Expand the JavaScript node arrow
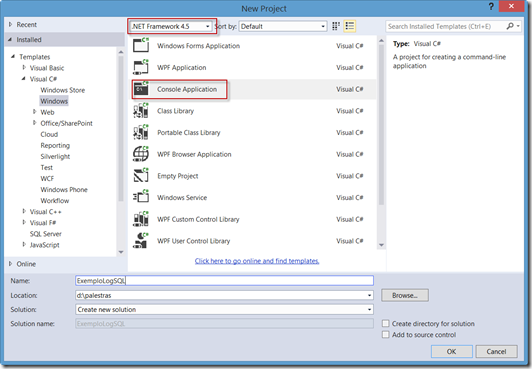This screenshot has width=532, height=369. (24, 244)
